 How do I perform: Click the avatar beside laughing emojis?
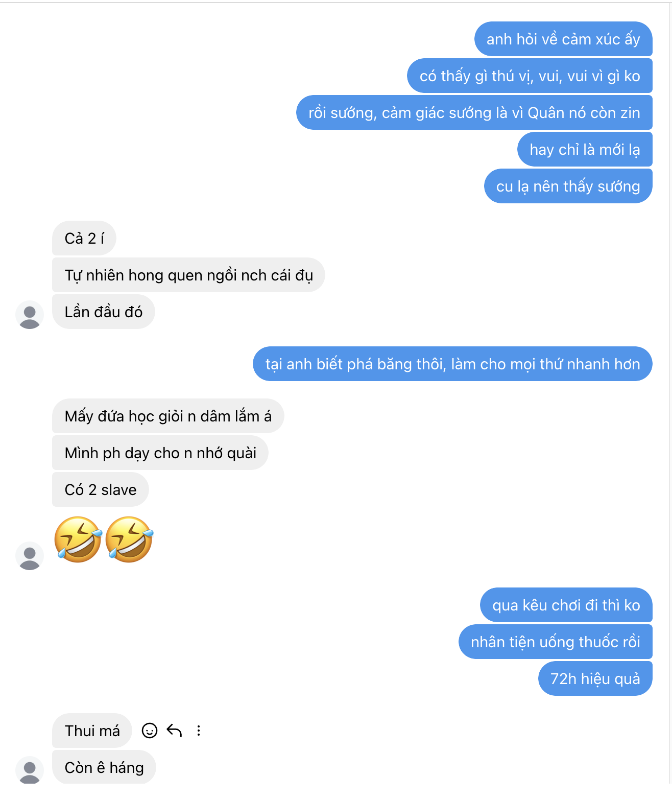point(30,556)
